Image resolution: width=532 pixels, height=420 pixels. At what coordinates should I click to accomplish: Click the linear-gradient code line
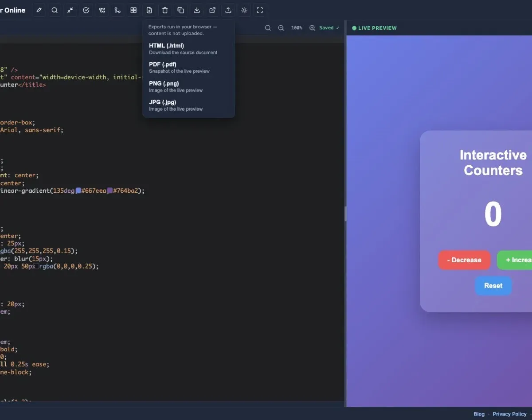coord(73,191)
